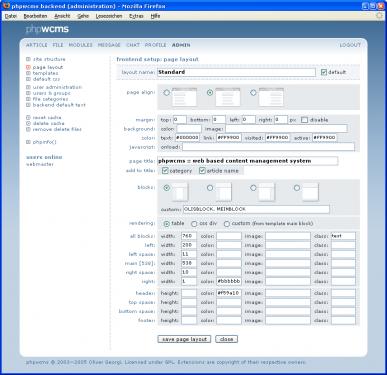
Task: Open default css in sidebar
Action: click(x=46, y=79)
